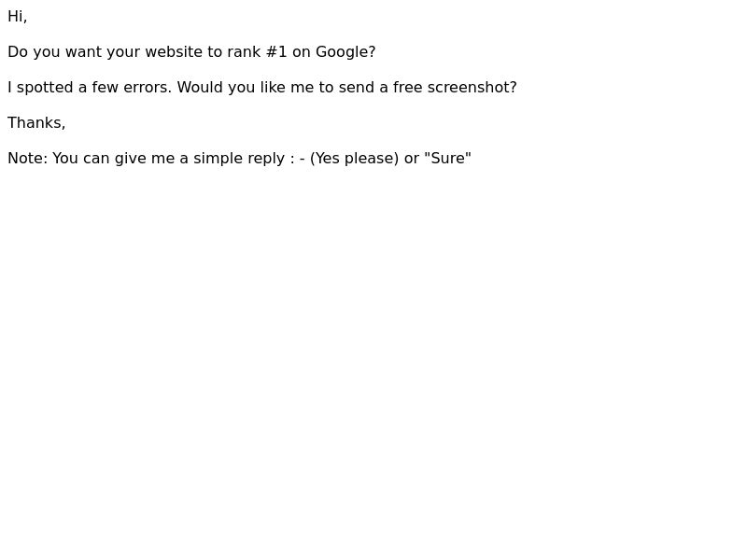Click the greeting "Hi," text
Screen dimensions: 747x560
click(17, 17)
